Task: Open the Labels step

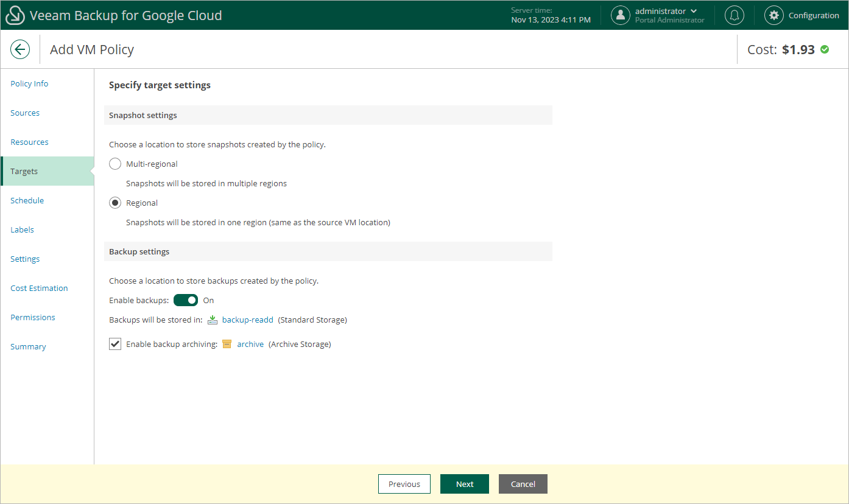Action: (x=22, y=229)
